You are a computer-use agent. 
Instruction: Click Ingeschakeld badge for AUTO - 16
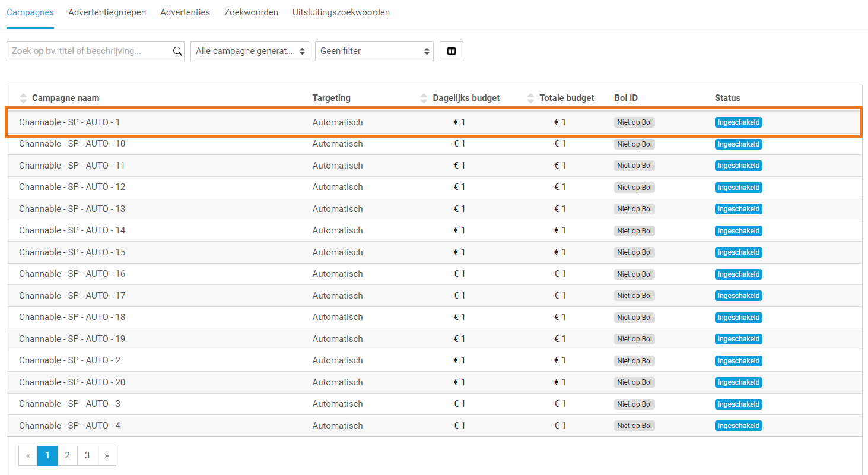click(739, 274)
